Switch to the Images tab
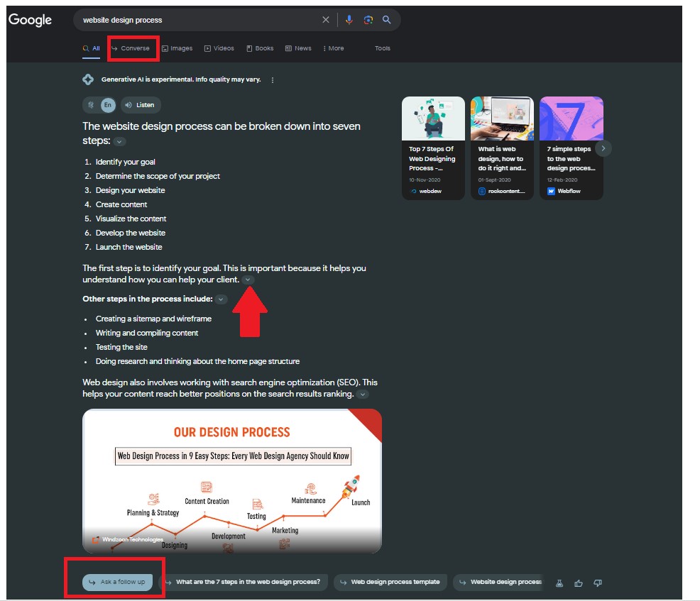Screen dimensions: 700x601 coord(177,48)
